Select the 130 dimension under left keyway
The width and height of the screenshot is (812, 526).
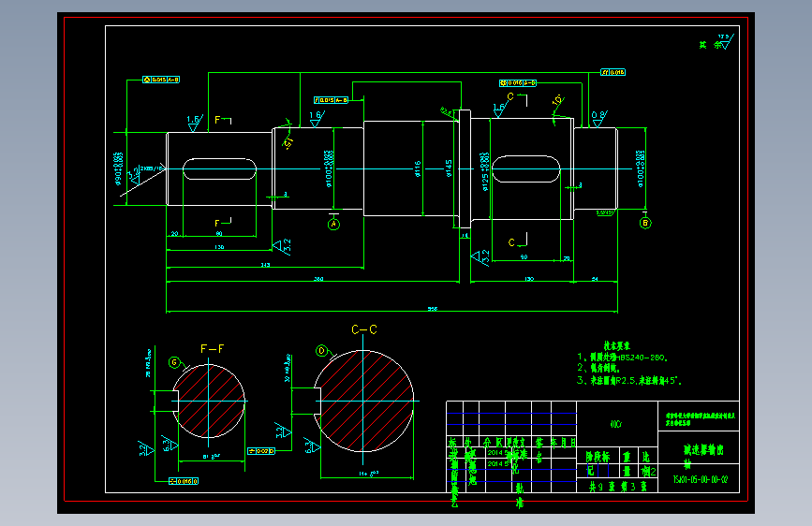coord(219,247)
